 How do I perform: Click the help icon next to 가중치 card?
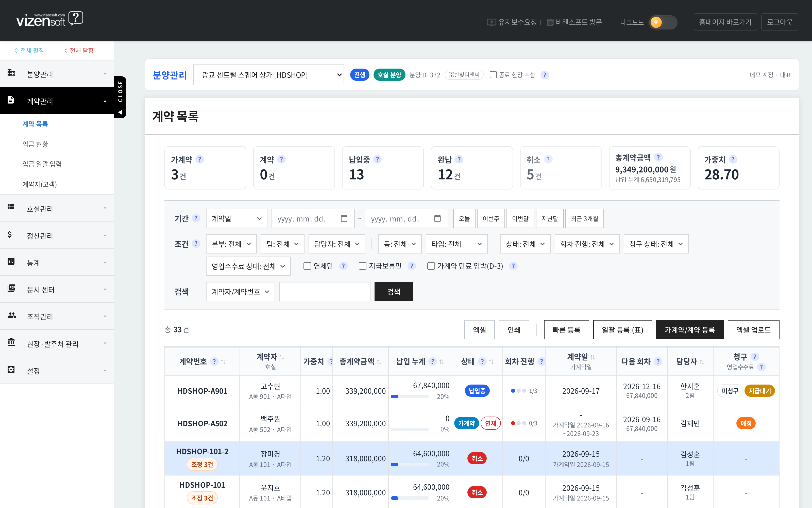(733, 159)
